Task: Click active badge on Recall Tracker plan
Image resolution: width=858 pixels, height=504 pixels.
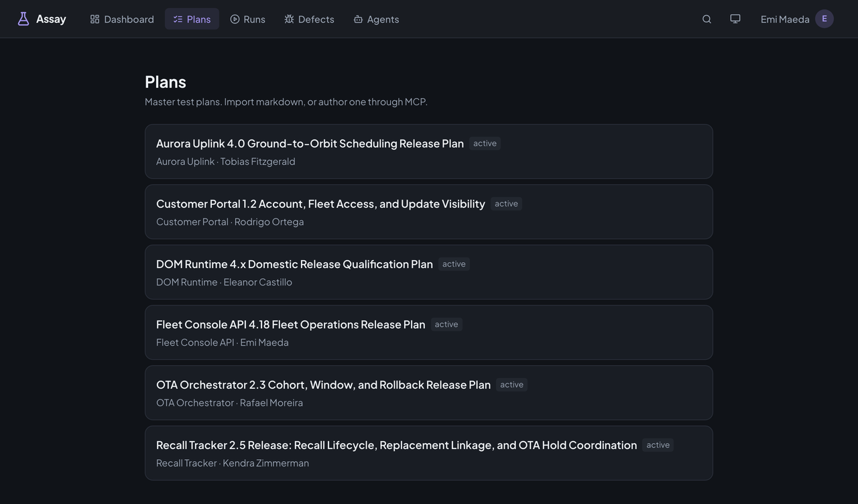Action: tap(658, 445)
